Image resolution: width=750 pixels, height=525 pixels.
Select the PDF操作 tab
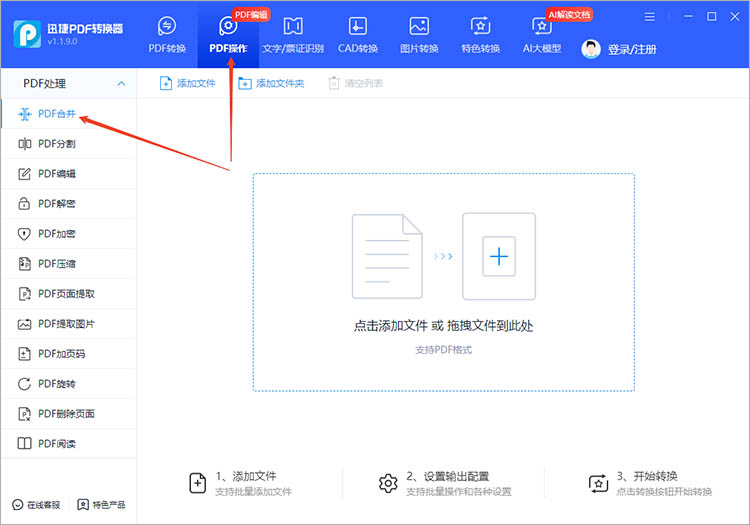(228, 35)
